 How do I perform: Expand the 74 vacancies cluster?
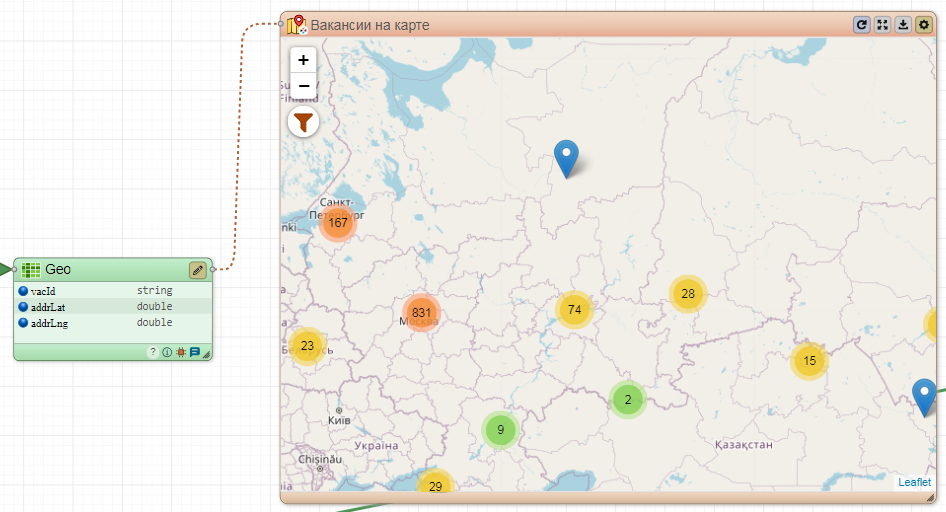click(x=574, y=310)
